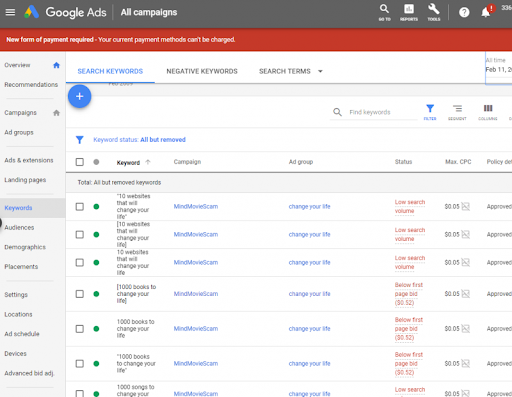This screenshot has width=512, height=397.
Task: Click the status dot column header
Action: pyautogui.click(x=96, y=162)
